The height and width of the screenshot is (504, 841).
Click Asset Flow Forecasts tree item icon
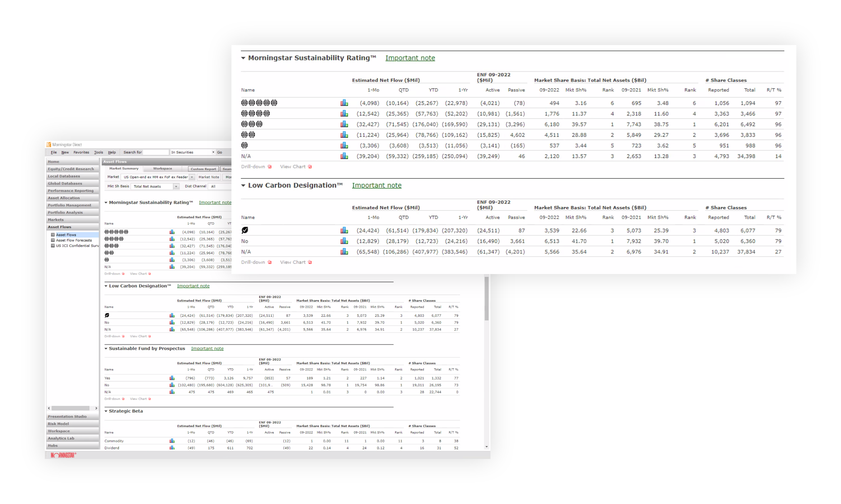coord(53,240)
